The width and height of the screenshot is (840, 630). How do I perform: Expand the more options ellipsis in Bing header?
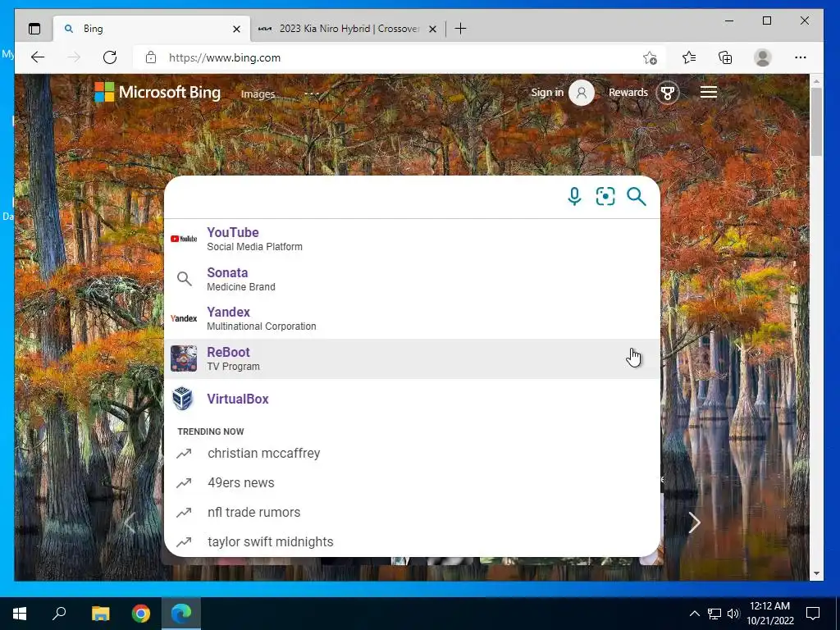point(311,94)
